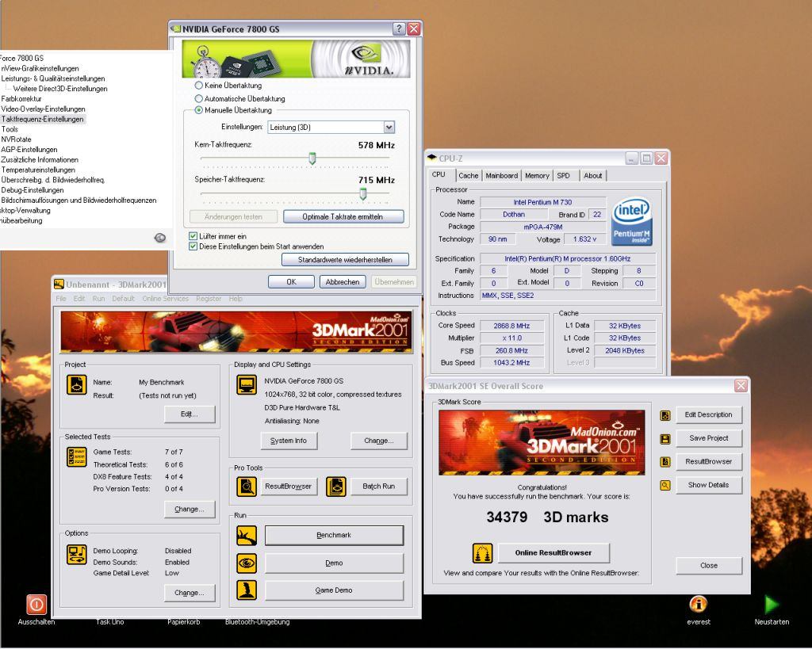Click the floppy disk icon beside Save Project
Viewport: 812px width, 649px height.
665,439
